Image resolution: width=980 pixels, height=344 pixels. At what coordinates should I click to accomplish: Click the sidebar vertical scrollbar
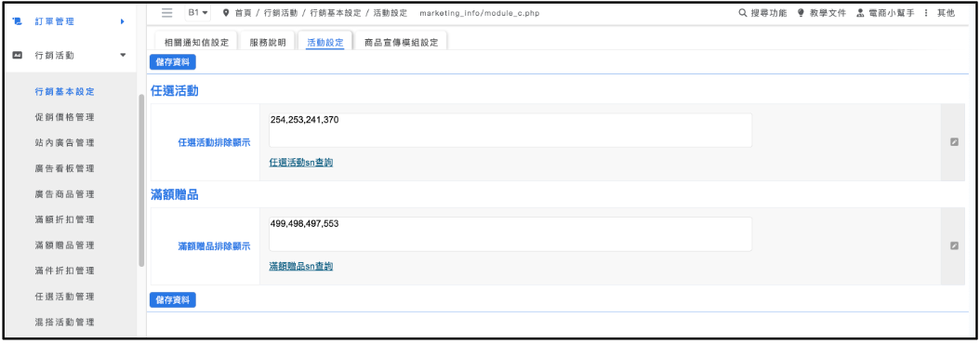click(141, 180)
